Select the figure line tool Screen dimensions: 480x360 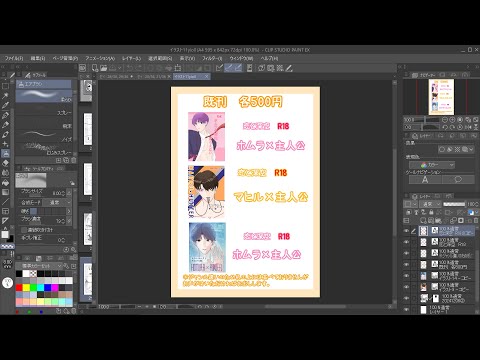[x=5, y=202]
